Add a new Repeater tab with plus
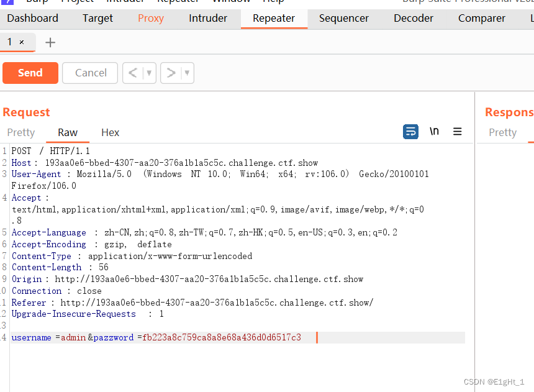 point(50,43)
